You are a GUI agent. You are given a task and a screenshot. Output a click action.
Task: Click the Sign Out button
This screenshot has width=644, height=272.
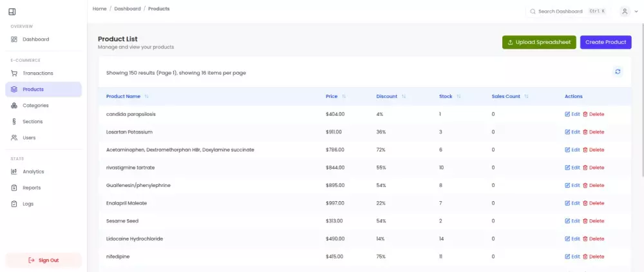coord(43,260)
